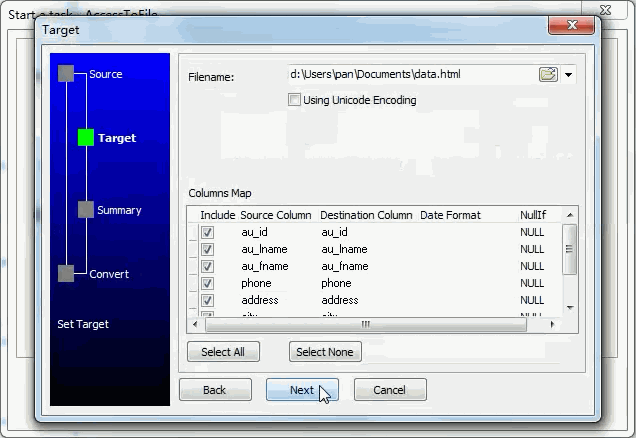The width and height of the screenshot is (636, 438).
Task: Click the Include column header
Action: [218, 215]
